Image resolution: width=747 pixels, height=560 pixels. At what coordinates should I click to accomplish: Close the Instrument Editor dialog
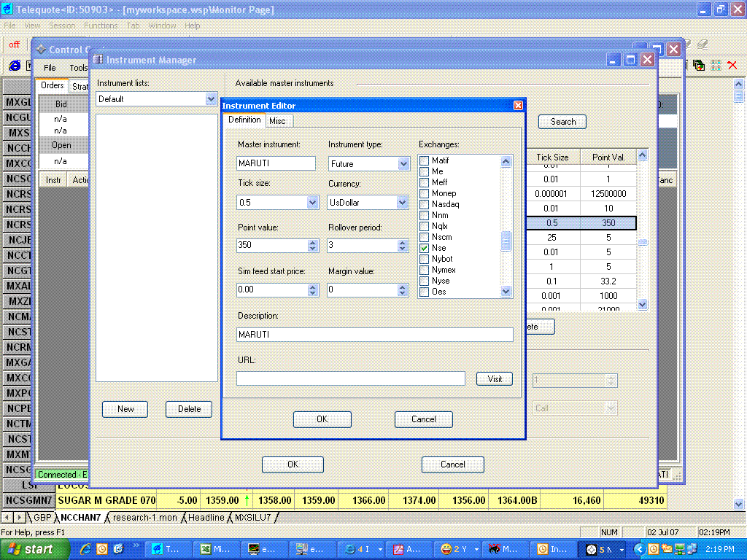tap(518, 106)
